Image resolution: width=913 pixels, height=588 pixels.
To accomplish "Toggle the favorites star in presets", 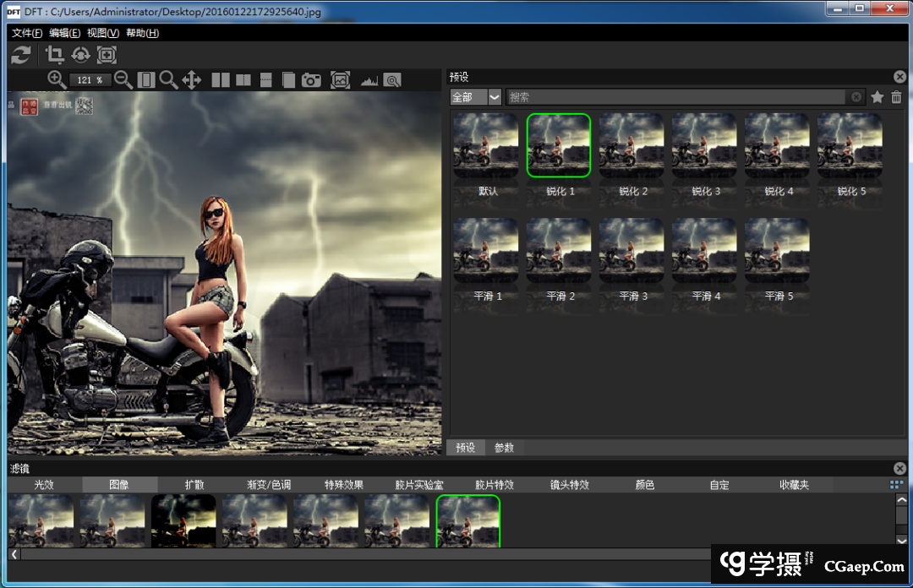I will pyautogui.click(x=877, y=97).
